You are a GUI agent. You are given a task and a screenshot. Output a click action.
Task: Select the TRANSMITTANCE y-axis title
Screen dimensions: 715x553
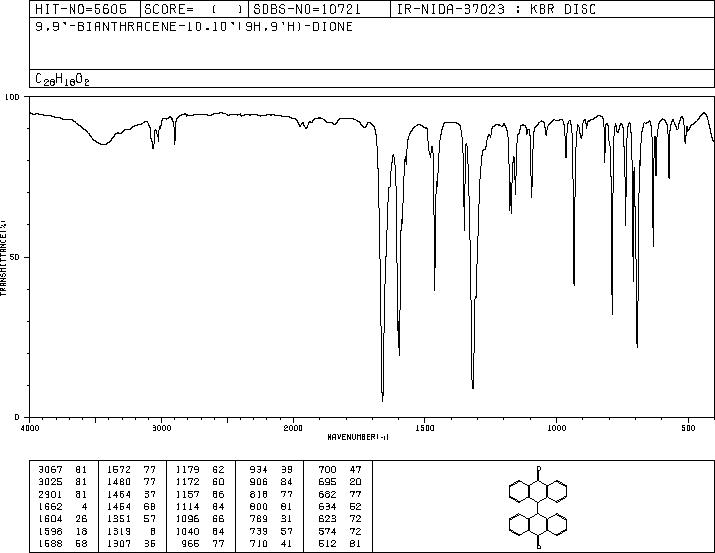tap(3, 258)
